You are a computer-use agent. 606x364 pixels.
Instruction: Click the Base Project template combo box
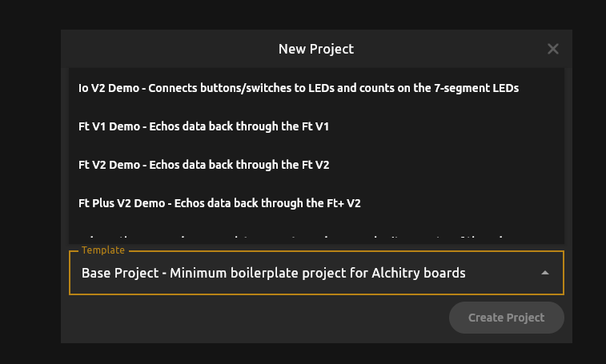coord(316,273)
